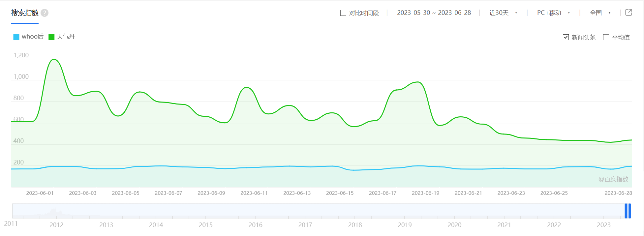Open the PC+移动 device dropdown
The width and height of the screenshot is (644, 236).
pos(553,13)
